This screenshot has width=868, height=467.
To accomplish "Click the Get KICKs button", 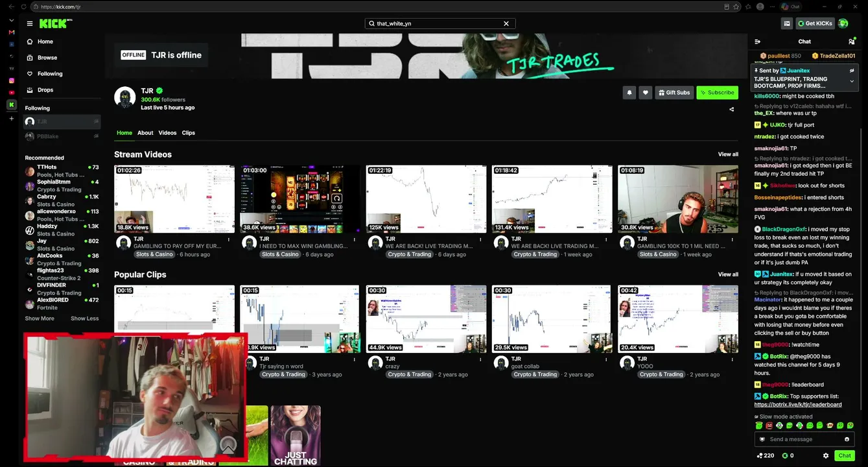I will coord(815,23).
